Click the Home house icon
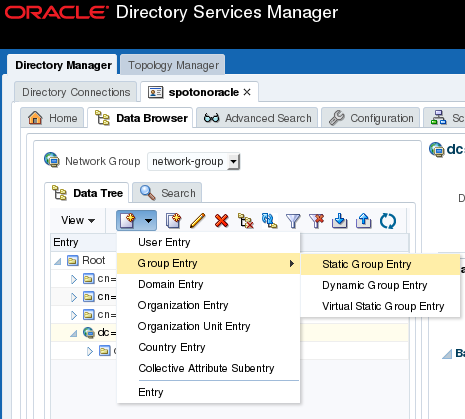The image size is (465, 419). click(35, 118)
